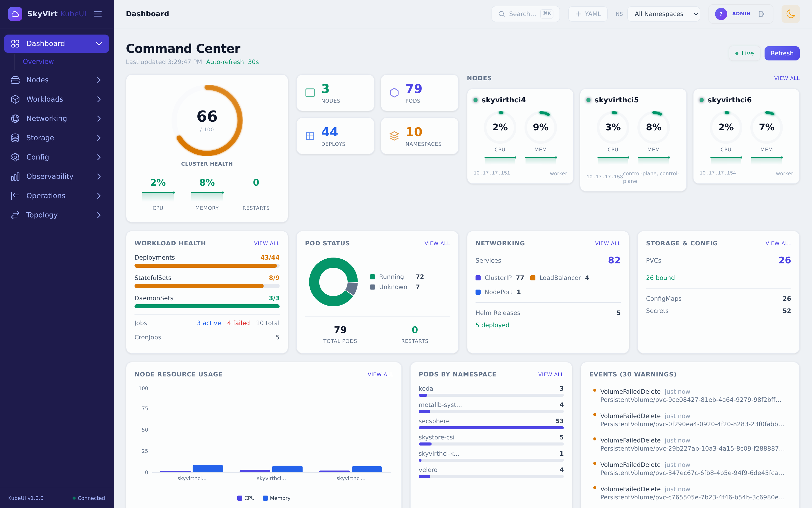
Task: Click the admin avatar question mark icon
Action: [721, 14]
